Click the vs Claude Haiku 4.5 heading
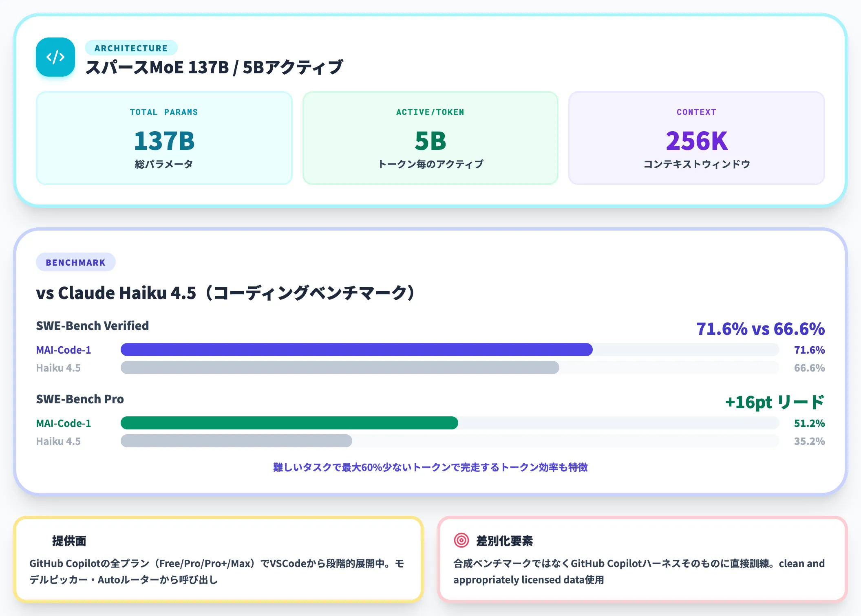The height and width of the screenshot is (616, 861). tap(227, 293)
